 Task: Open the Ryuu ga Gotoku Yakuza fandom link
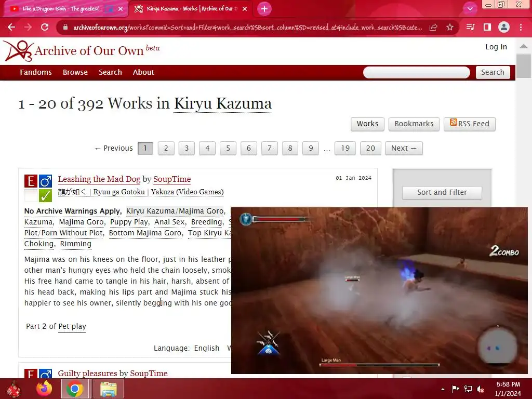point(141,192)
